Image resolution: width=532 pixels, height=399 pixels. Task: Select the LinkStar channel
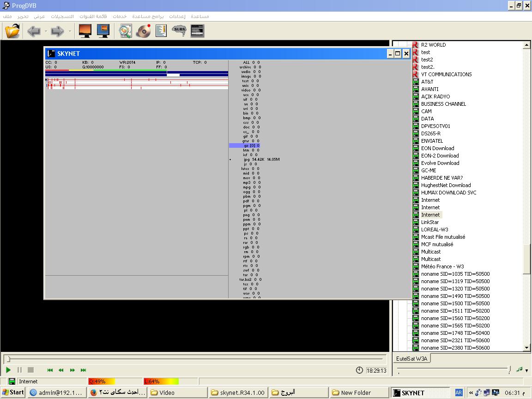click(430, 222)
